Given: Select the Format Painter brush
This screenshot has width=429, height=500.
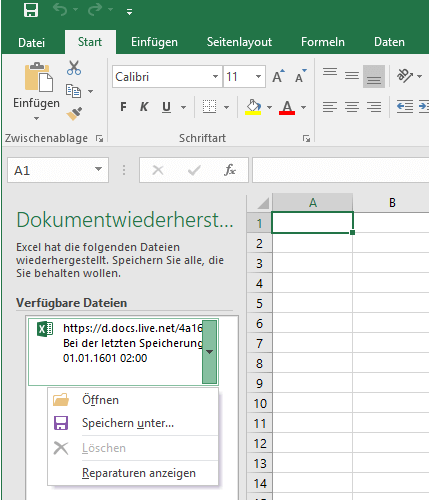Looking at the screenshot, I should [74, 113].
